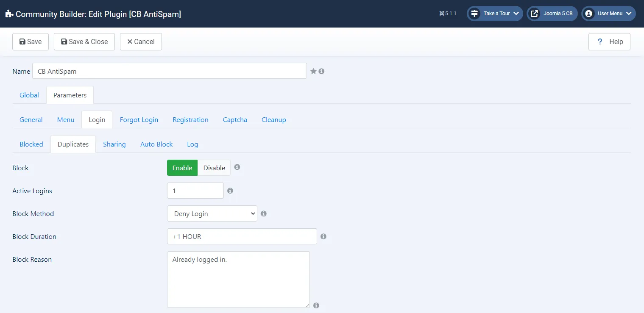Open the General sub-tab
The width and height of the screenshot is (644, 313).
point(31,119)
